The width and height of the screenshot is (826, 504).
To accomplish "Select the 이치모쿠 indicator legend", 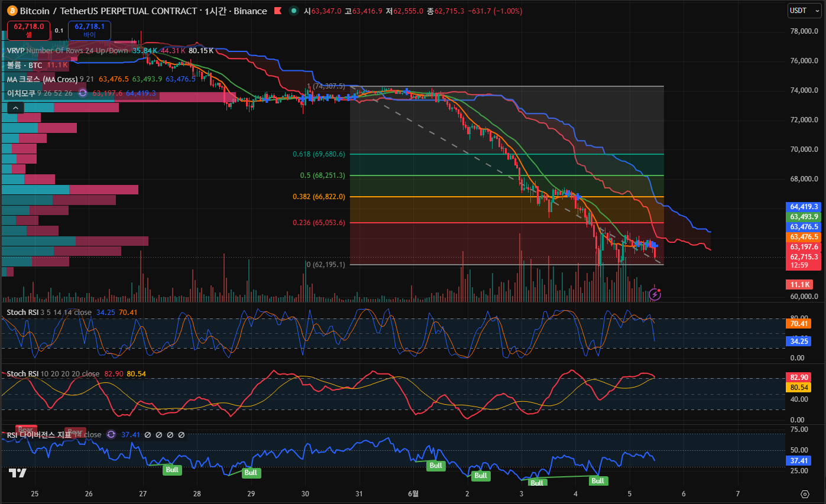I will (x=21, y=93).
